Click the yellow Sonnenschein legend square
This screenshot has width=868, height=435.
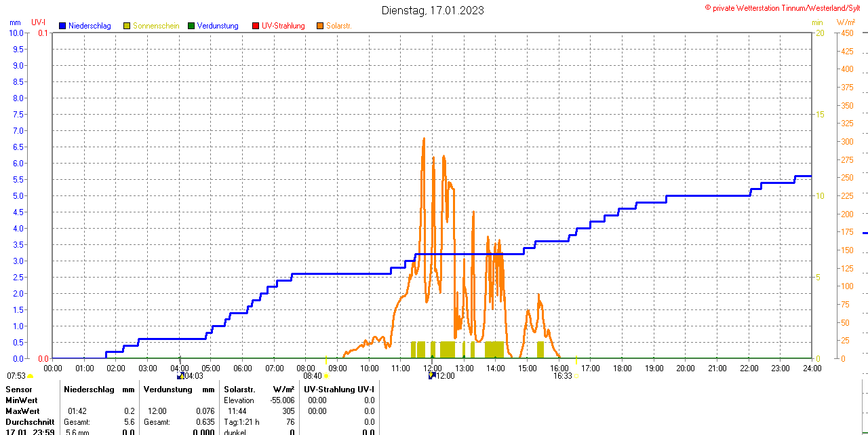point(127,26)
